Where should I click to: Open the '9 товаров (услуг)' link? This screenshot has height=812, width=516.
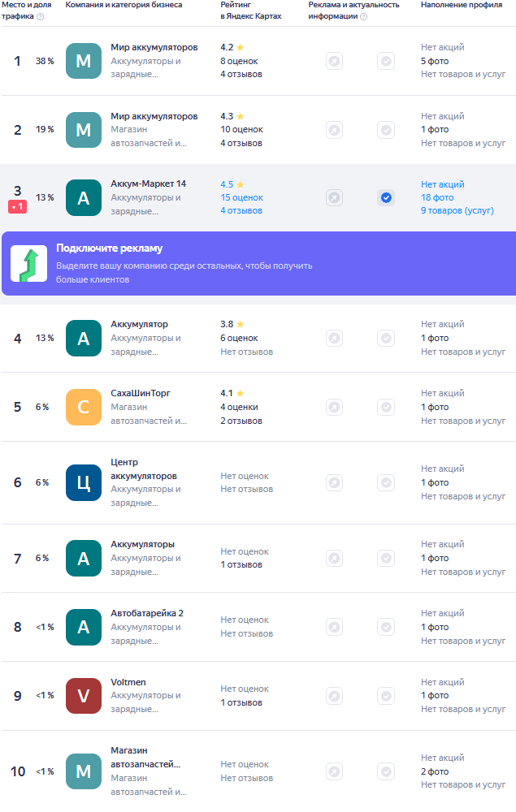(x=457, y=211)
